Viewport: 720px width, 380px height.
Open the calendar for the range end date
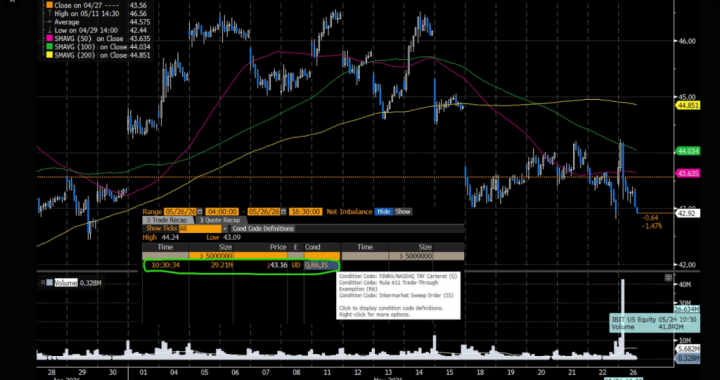click(283, 212)
